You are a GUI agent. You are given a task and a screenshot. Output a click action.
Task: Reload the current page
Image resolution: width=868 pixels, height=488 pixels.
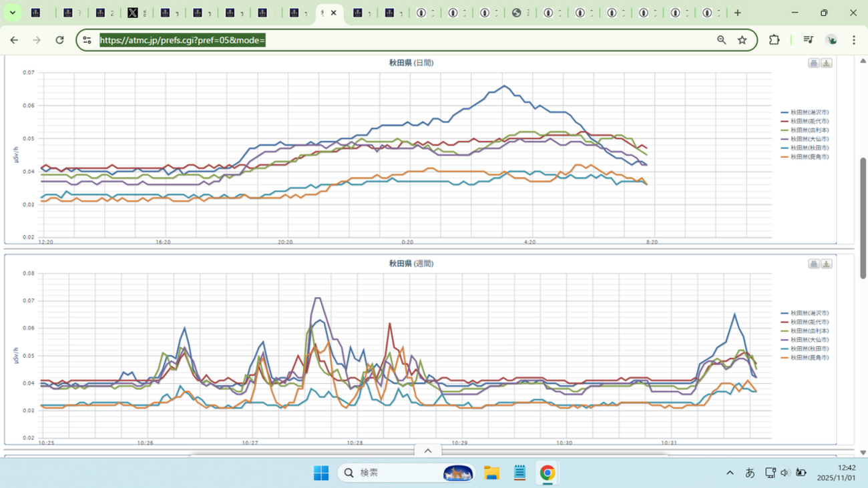coord(59,40)
